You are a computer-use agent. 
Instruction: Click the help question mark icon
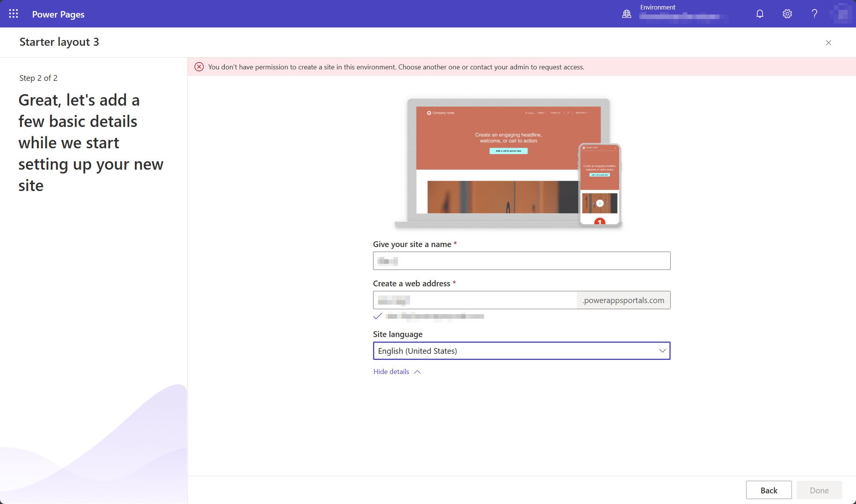[814, 13]
